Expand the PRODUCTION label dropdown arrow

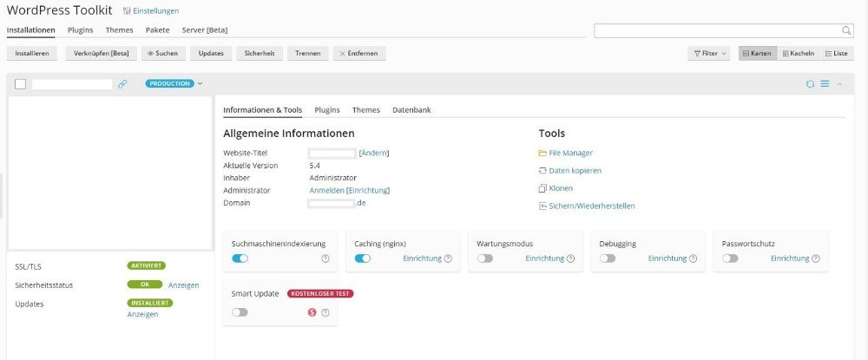200,84
